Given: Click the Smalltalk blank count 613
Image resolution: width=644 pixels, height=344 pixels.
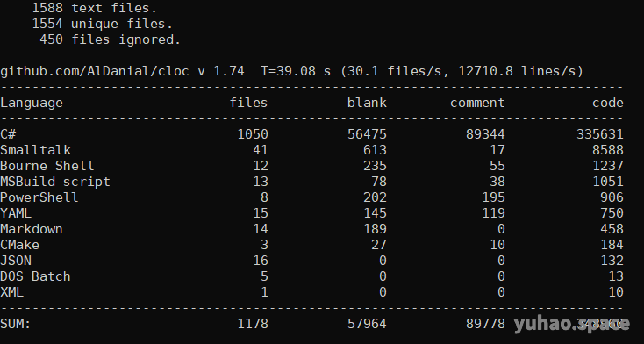Looking at the screenshot, I should tap(375, 150).
